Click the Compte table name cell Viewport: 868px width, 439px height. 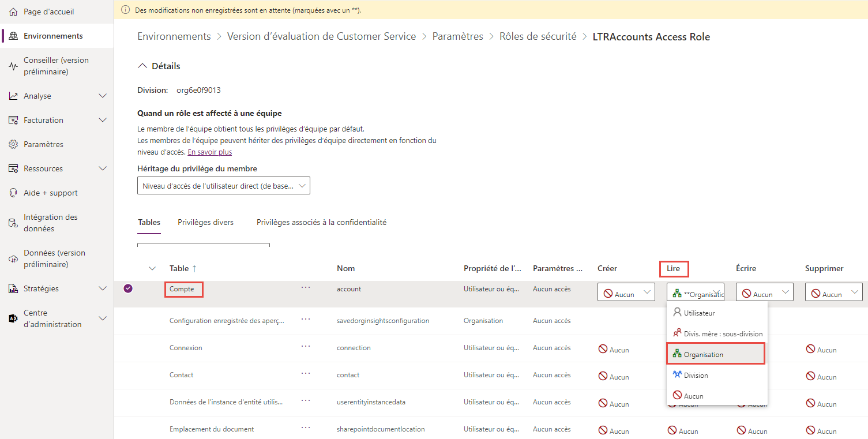pyautogui.click(x=182, y=289)
